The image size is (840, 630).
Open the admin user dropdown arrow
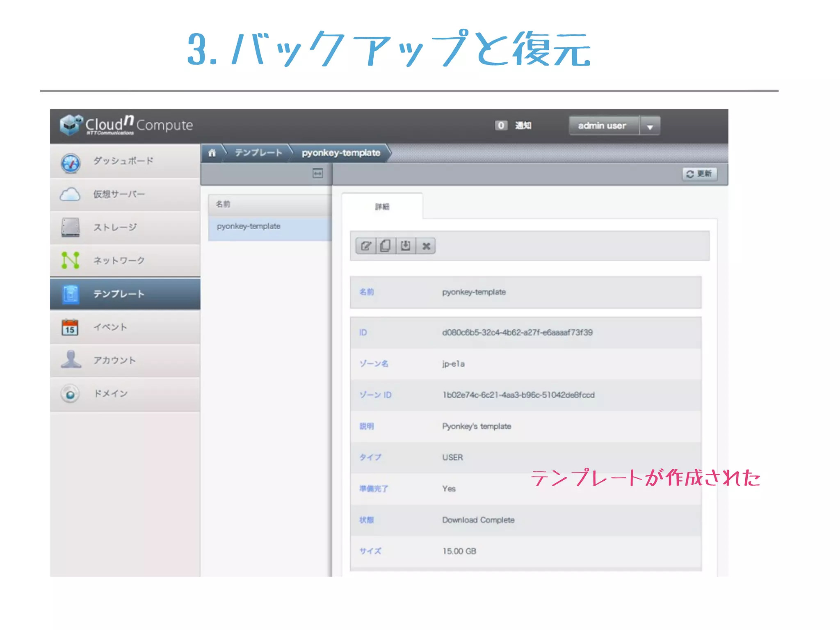click(x=650, y=126)
